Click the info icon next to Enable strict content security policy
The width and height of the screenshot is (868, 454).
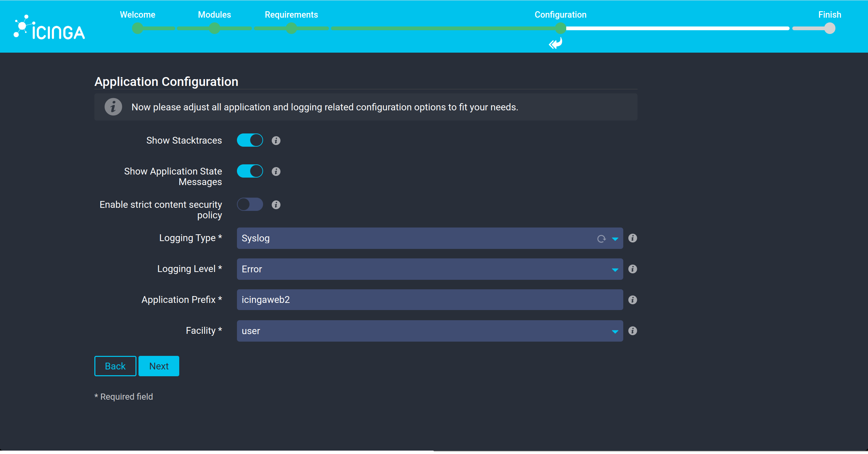click(x=276, y=205)
